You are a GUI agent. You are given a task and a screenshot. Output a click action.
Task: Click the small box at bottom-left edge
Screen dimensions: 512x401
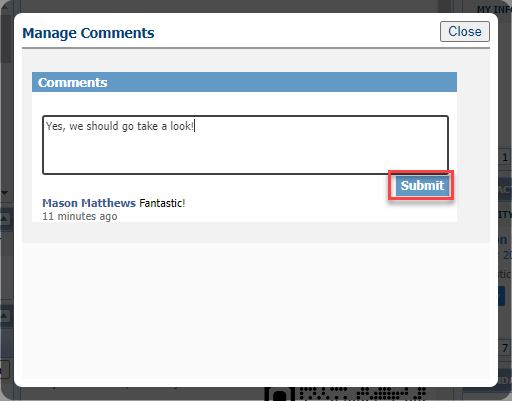(x=5, y=369)
